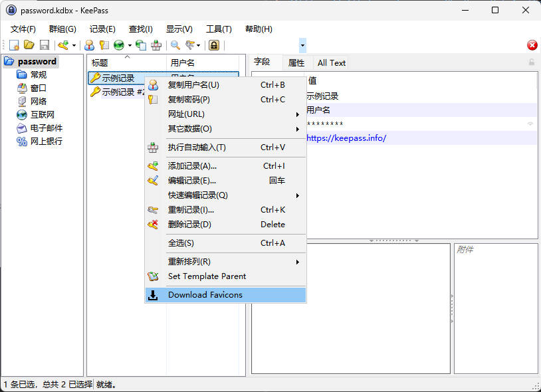Switch to the 属性 tab
541x392 pixels.
296,63
